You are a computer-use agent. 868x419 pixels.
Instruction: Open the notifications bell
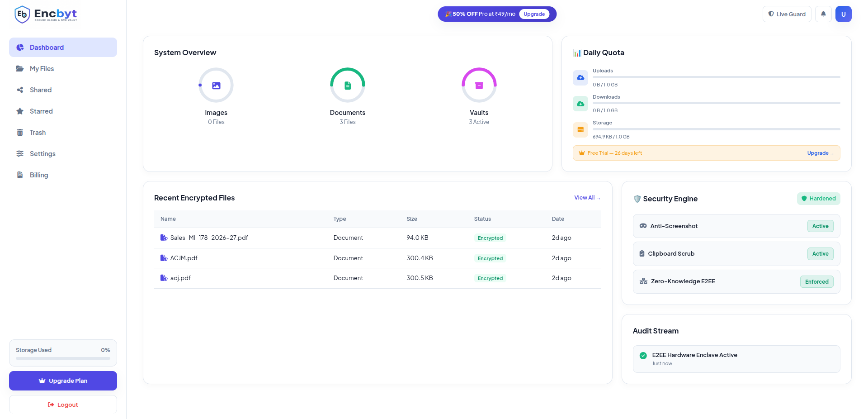(x=823, y=14)
